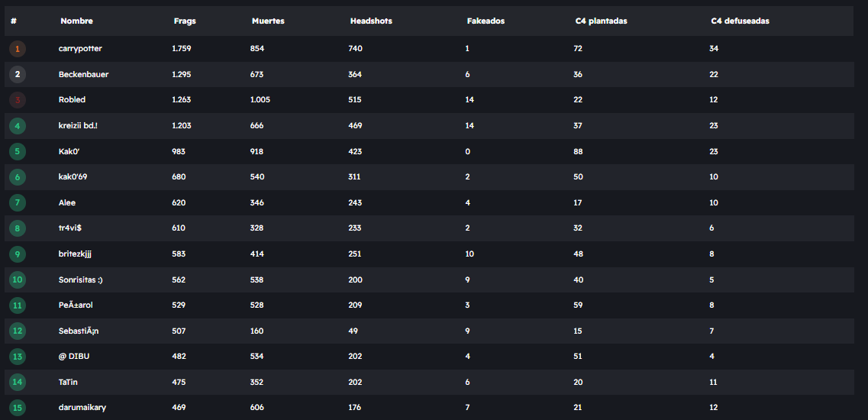Open player carrypotter's name
The width and height of the screenshot is (868, 420).
coord(80,49)
